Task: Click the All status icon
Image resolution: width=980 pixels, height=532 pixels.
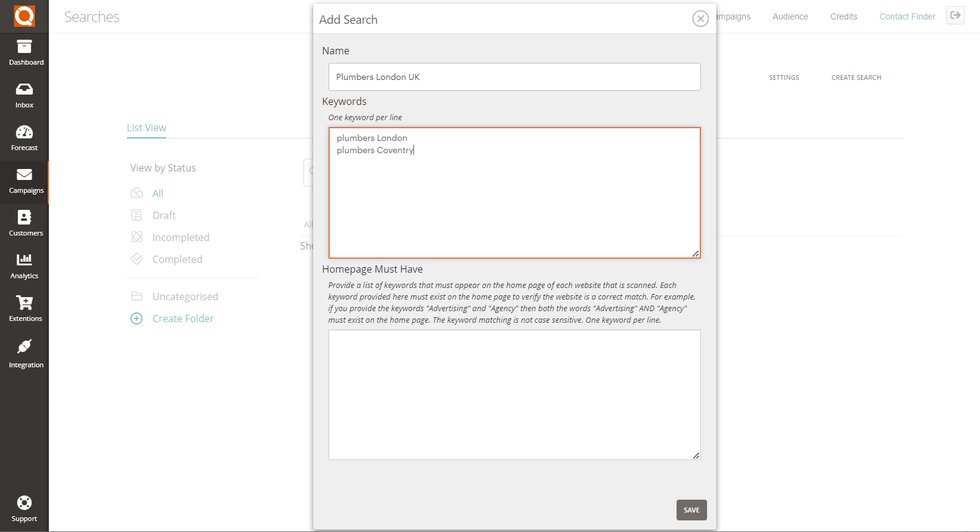Action: click(x=137, y=193)
